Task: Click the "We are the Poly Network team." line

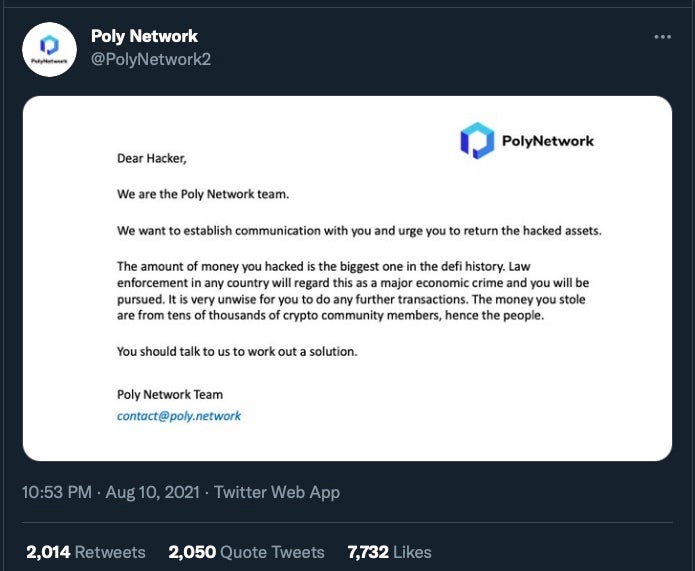Action: click(203, 194)
